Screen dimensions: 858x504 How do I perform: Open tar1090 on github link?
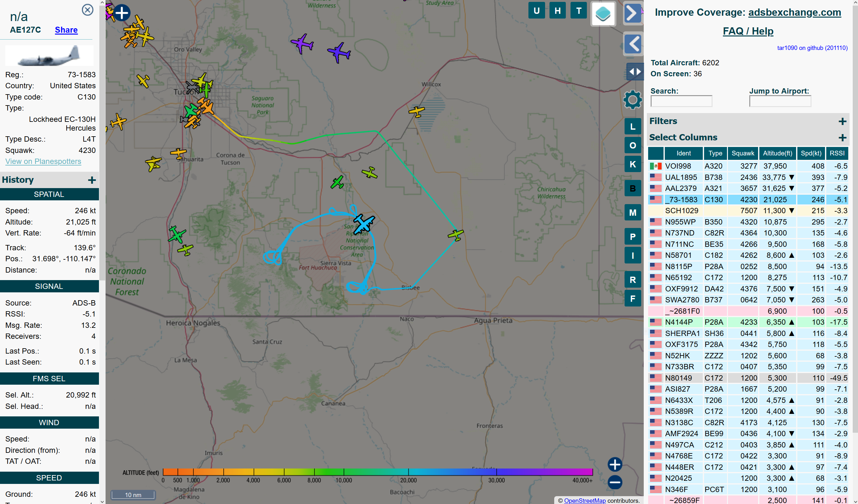tap(812, 48)
